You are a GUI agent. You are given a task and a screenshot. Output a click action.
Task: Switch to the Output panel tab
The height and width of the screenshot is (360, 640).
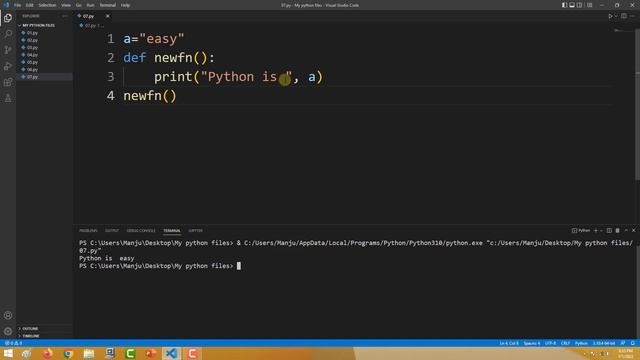(112, 231)
